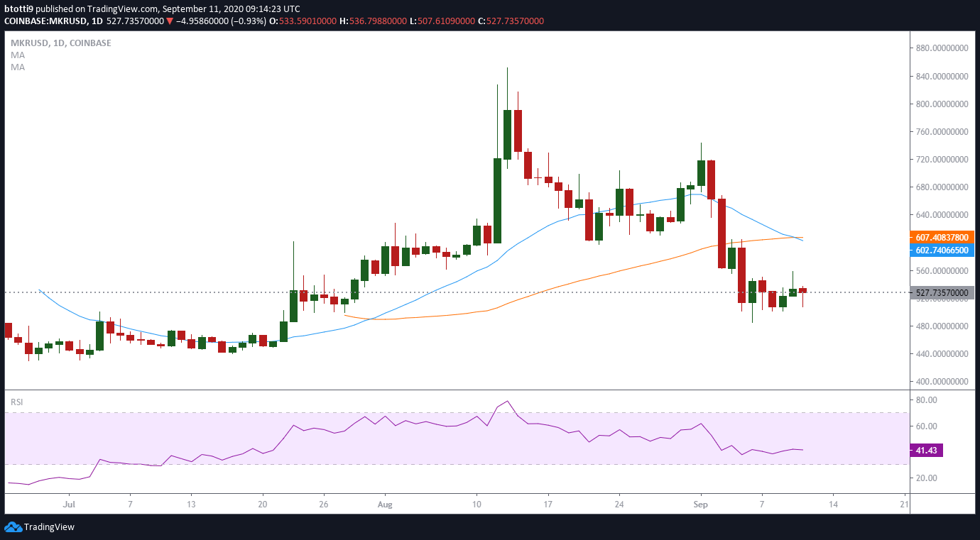980x540 pixels.
Task: Click the 17 date label on time axis
Action: pyautogui.click(x=548, y=504)
